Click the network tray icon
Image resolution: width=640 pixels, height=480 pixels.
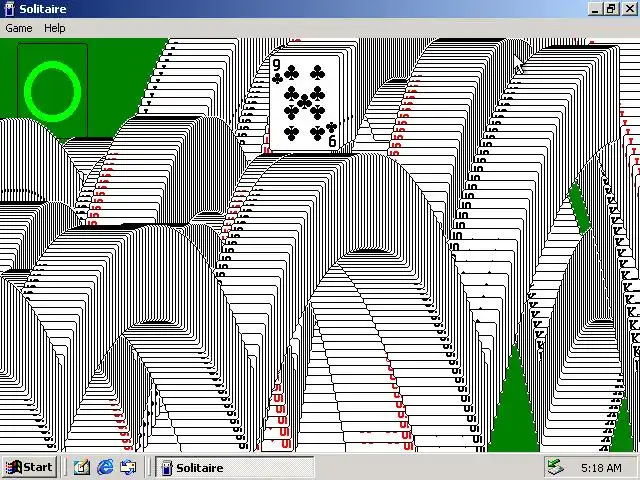[x=556, y=467]
